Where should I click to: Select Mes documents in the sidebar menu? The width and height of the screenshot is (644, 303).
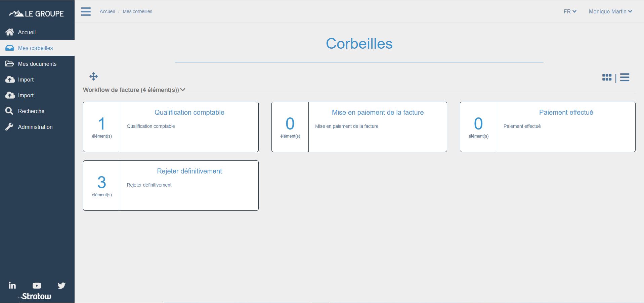37,63
